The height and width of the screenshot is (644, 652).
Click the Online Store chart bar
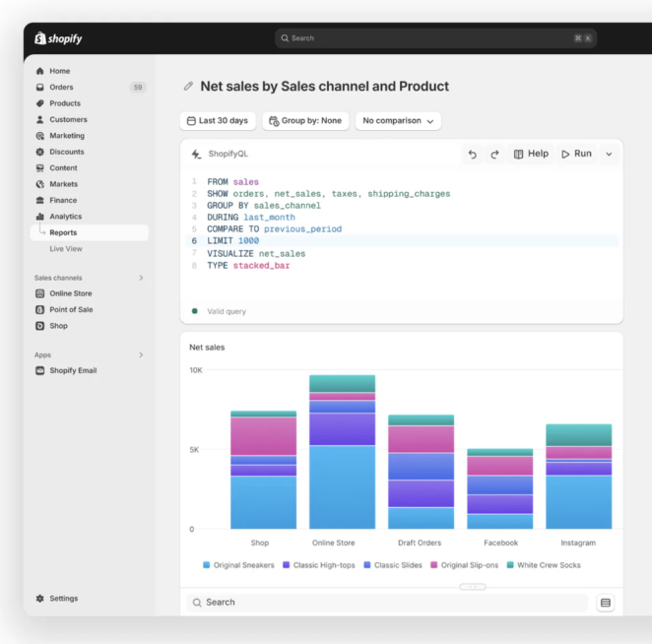[342, 452]
